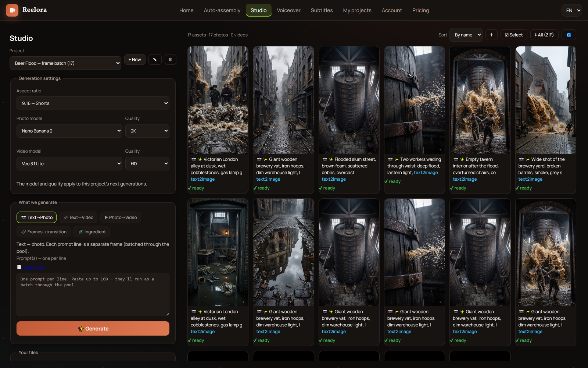Toggle Text→Photo generation mode
This screenshot has height=368, width=588.
click(36, 217)
